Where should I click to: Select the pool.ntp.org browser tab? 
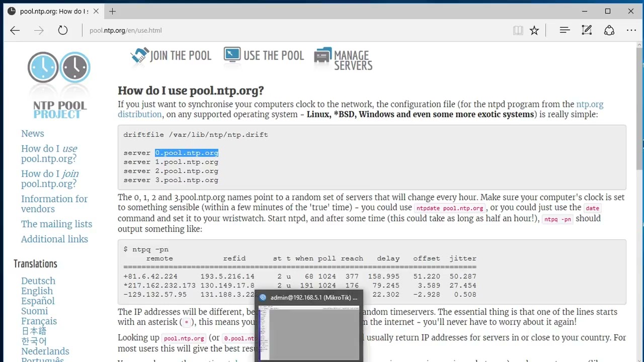tap(54, 11)
